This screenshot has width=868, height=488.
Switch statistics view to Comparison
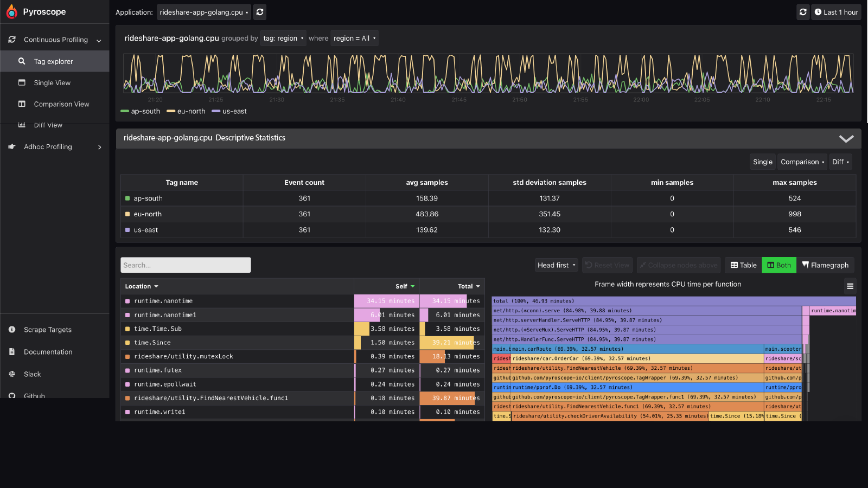802,162
